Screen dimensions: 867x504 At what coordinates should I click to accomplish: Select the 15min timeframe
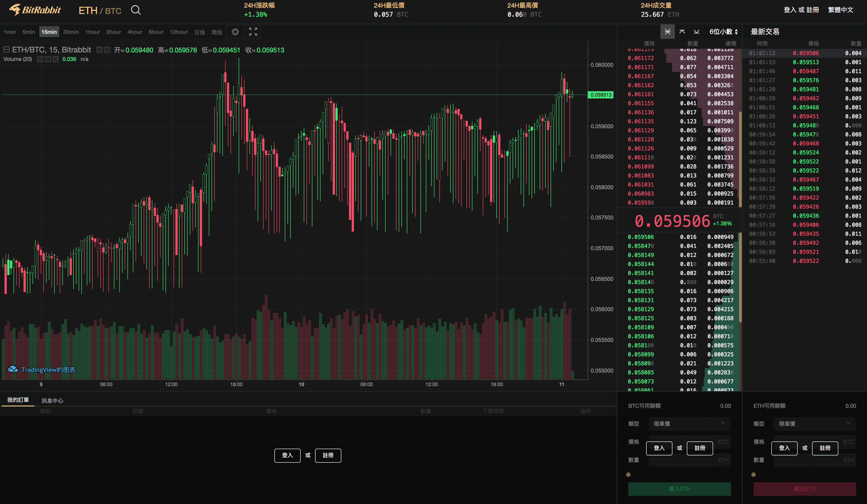click(x=49, y=32)
